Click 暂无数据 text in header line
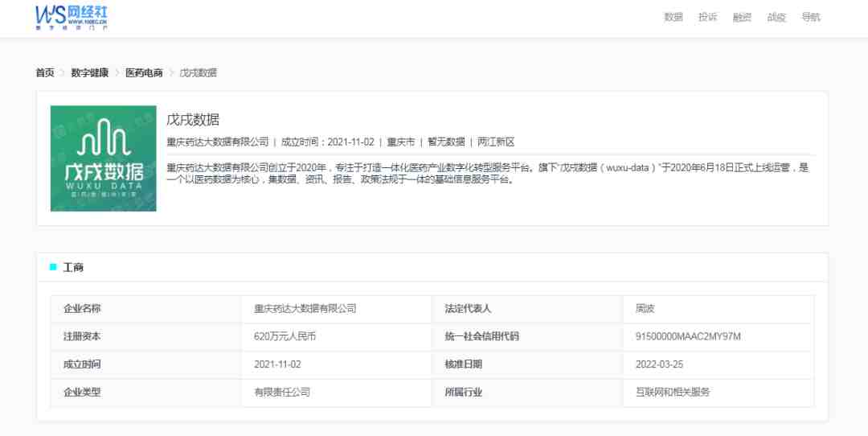 (x=446, y=142)
